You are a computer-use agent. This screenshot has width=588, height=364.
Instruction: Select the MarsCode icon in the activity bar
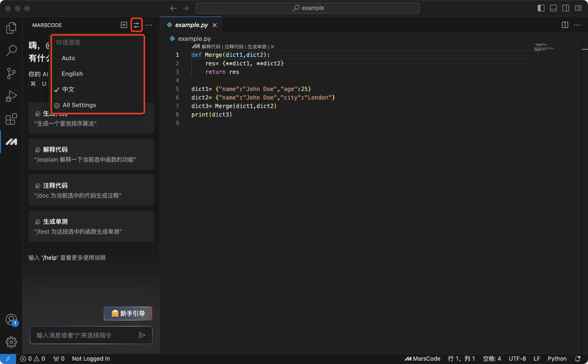(x=11, y=142)
